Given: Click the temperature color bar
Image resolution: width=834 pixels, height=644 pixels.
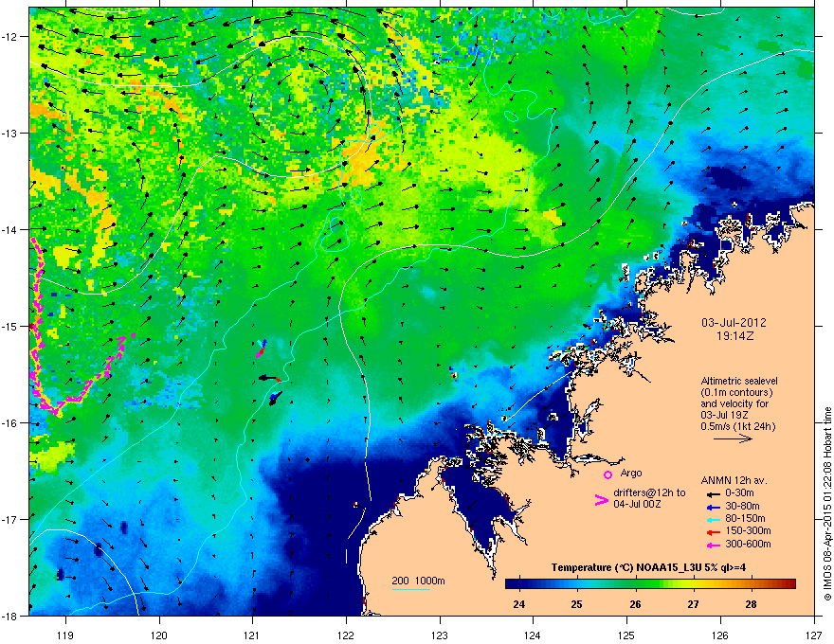Looking at the screenshot, I should click(x=650, y=584).
